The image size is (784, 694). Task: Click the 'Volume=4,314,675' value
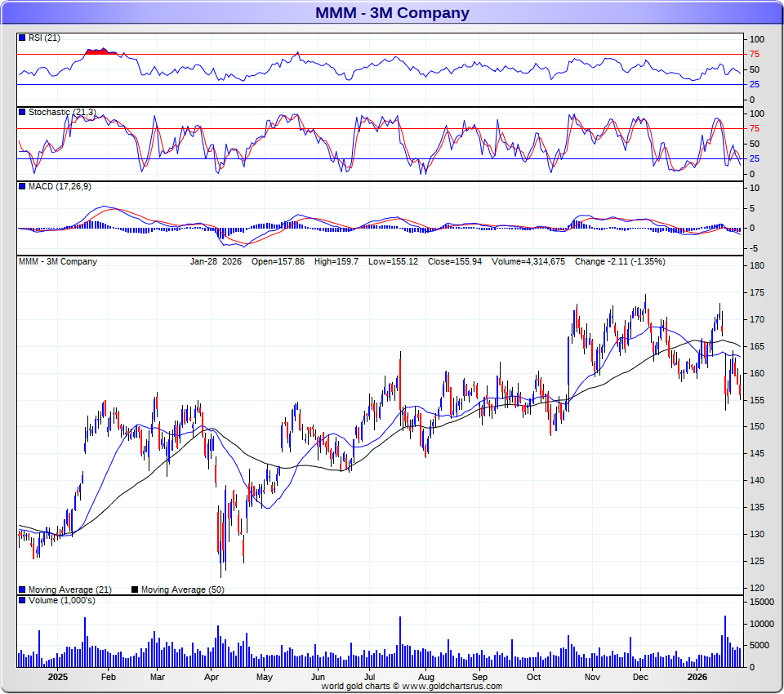tap(528, 261)
